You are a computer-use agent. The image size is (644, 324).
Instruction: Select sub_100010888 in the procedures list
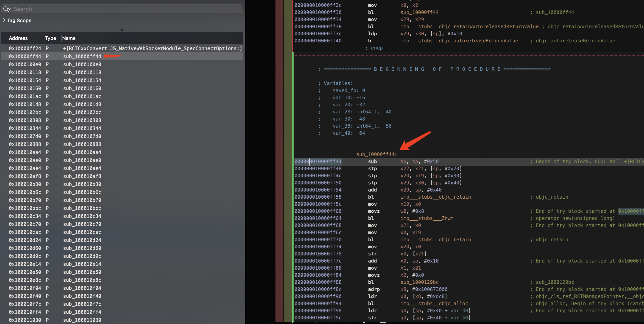[122, 144]
